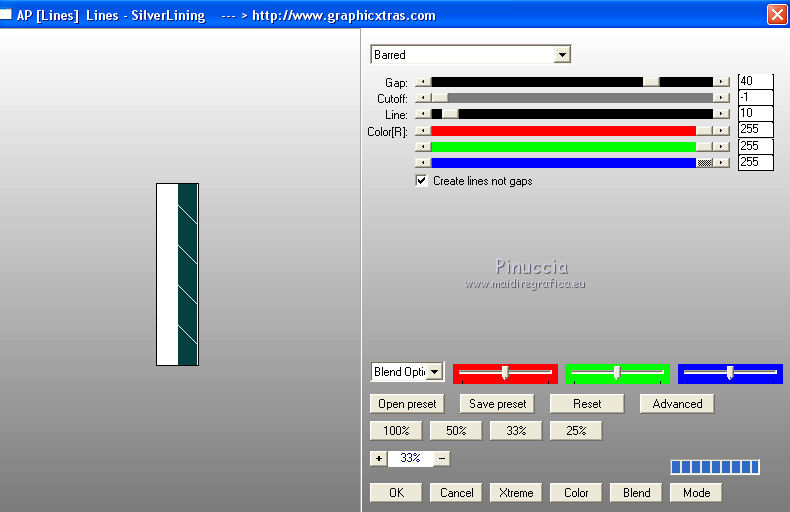The image size is (790, 512).
Task: Click red Color[R] slider left arrow
Action: [423, 131]
